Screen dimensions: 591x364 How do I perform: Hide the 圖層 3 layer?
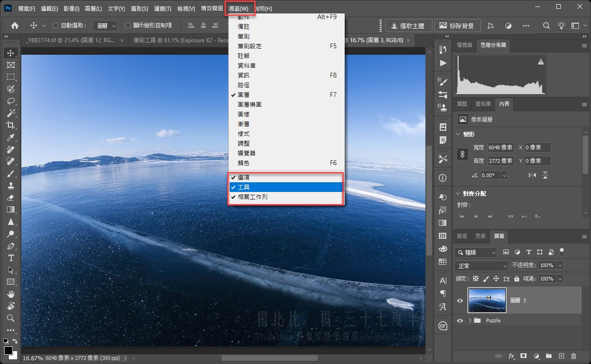pyautogui.click(x=459, y=300)
